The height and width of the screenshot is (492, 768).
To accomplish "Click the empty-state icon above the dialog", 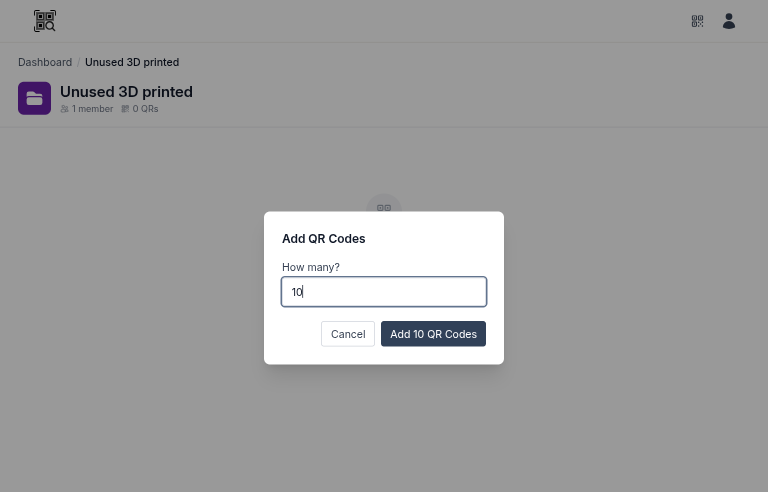I will coord(384,204).
